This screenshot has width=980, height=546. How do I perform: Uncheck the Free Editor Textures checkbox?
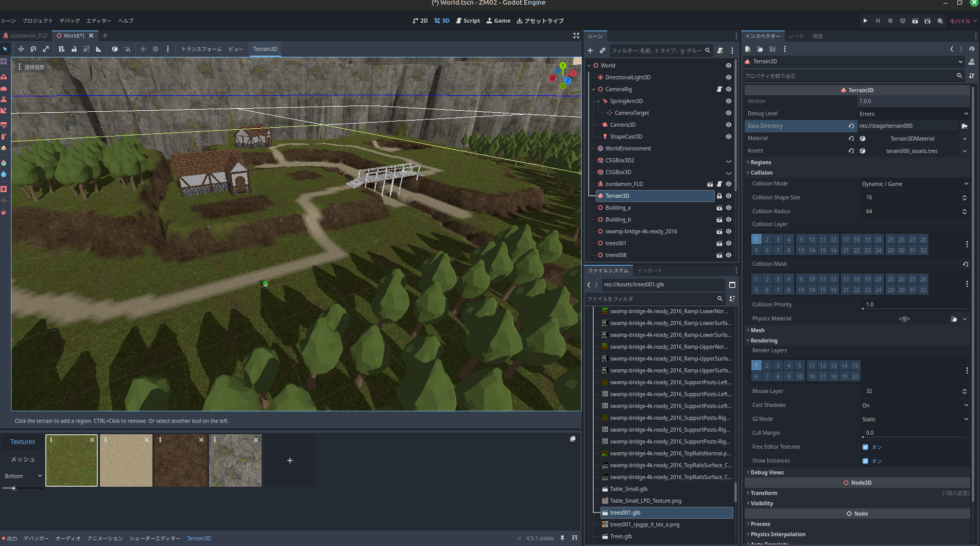pos(865,447)
